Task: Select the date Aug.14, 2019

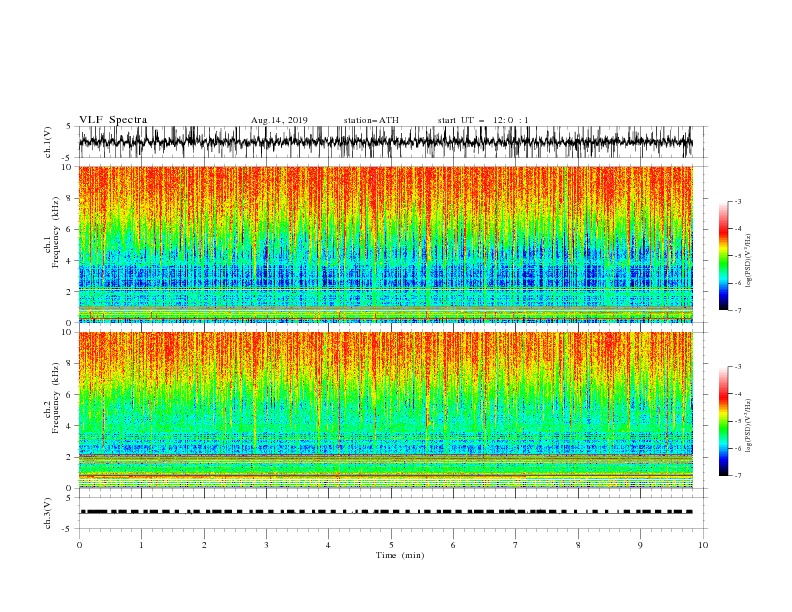Action: pos(279,120)
